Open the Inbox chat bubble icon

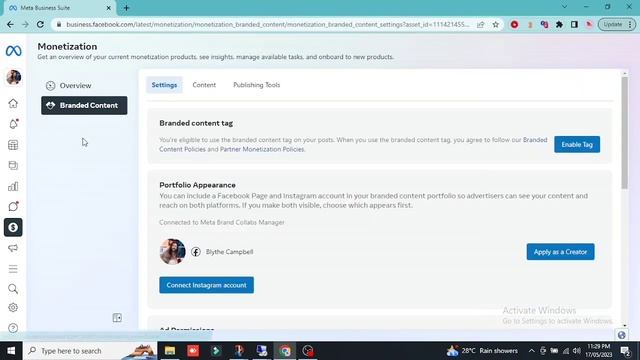click(13, 207)
